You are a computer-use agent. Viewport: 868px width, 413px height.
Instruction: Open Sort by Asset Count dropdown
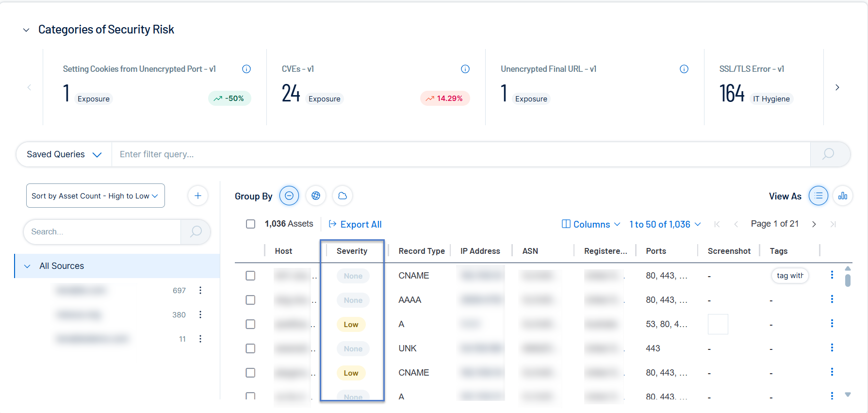tap(95, 196)
